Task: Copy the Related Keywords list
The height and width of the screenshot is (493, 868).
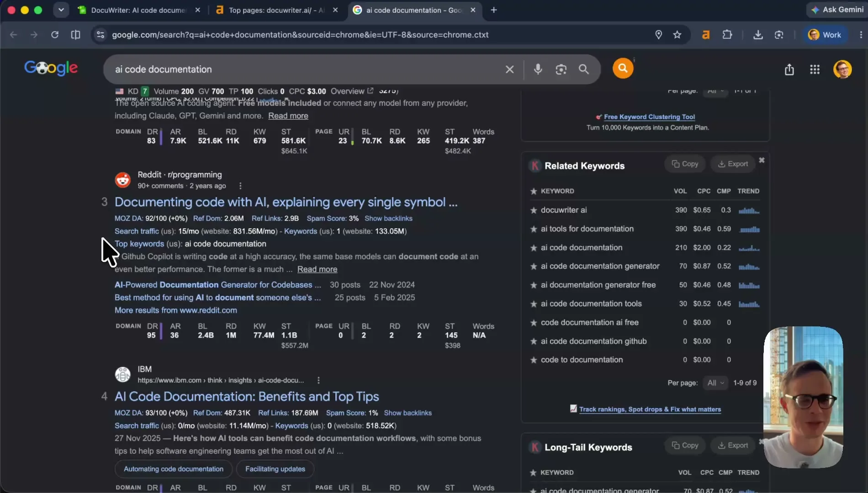Action: pyautogui.click(x=685, y=164)
